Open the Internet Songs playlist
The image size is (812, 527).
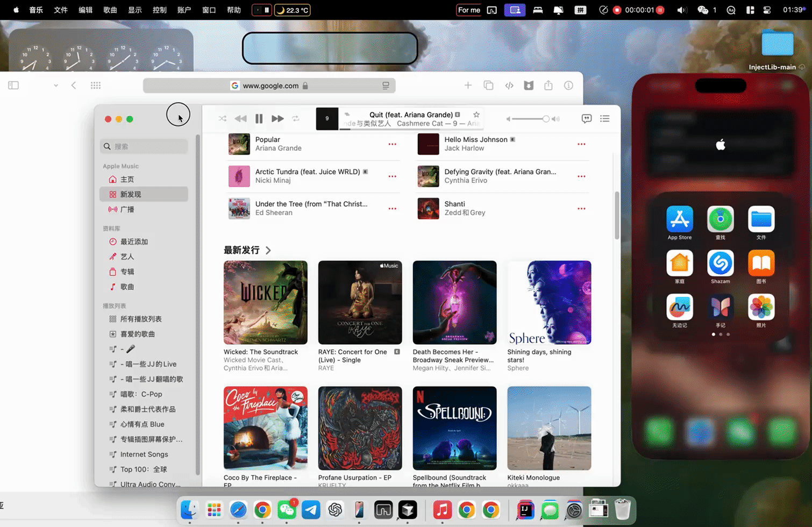(144, 454)
